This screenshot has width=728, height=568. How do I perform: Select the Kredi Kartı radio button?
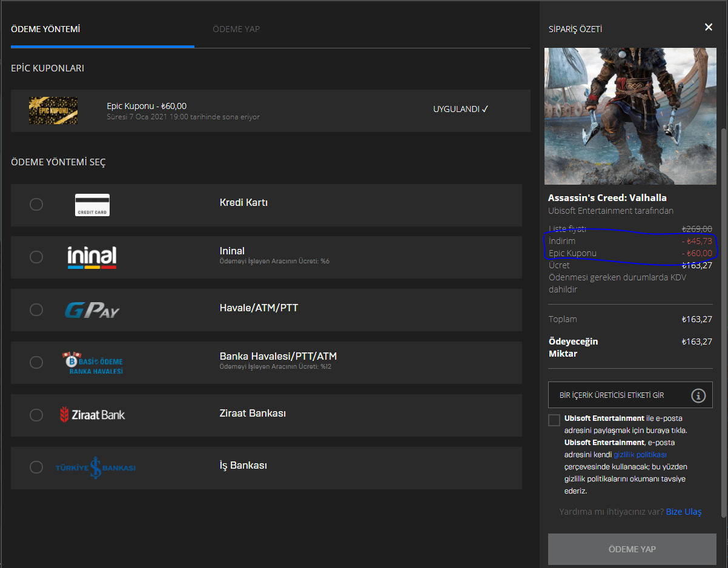tap(36, 204)
